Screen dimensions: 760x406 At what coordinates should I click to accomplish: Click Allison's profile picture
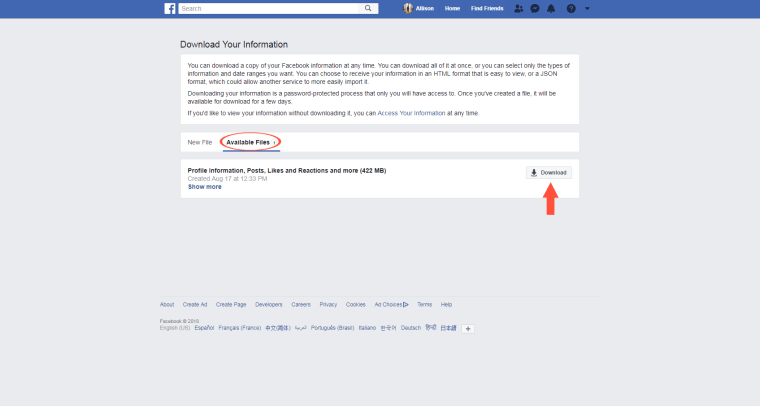[x=408, y=8]
